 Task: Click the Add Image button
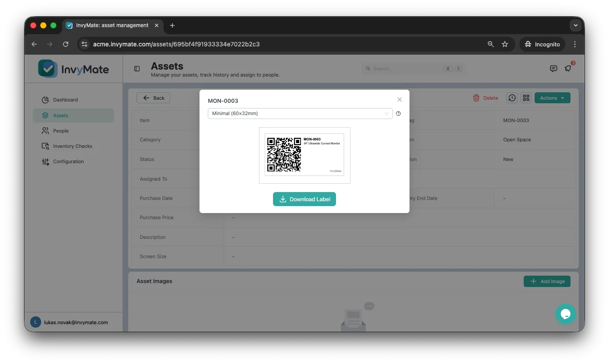click(x=547, y=281)
